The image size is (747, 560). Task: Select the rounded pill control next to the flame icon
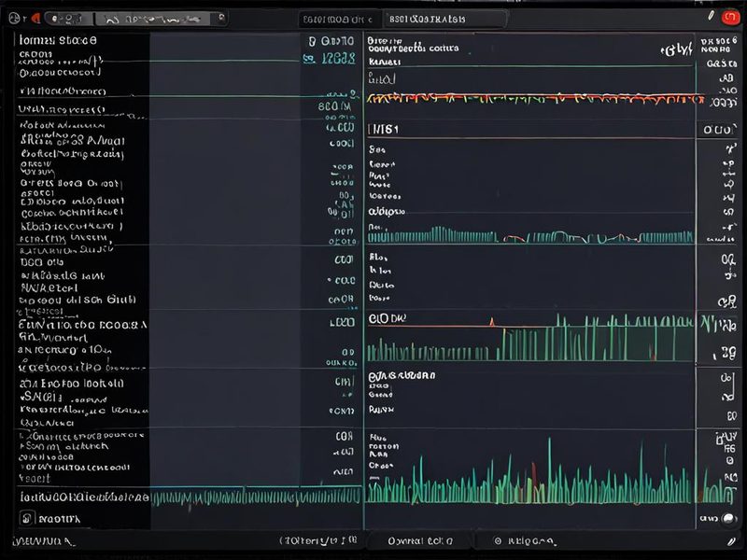68,19
